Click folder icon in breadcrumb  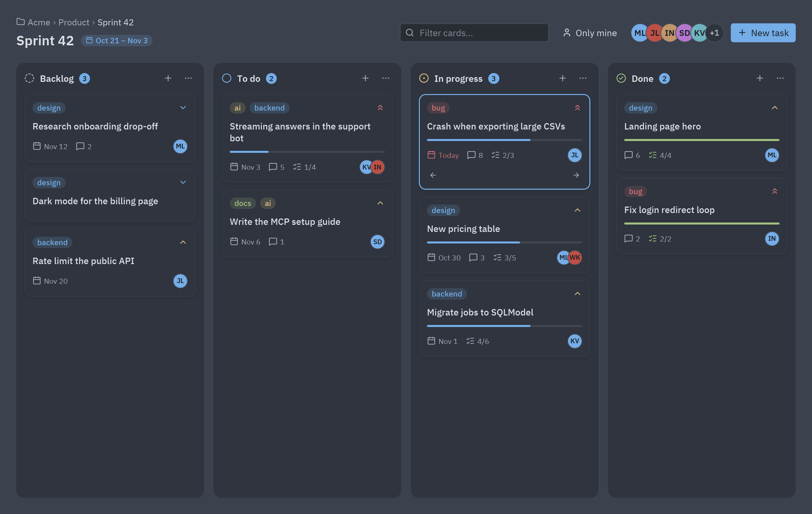coord(21,22)
